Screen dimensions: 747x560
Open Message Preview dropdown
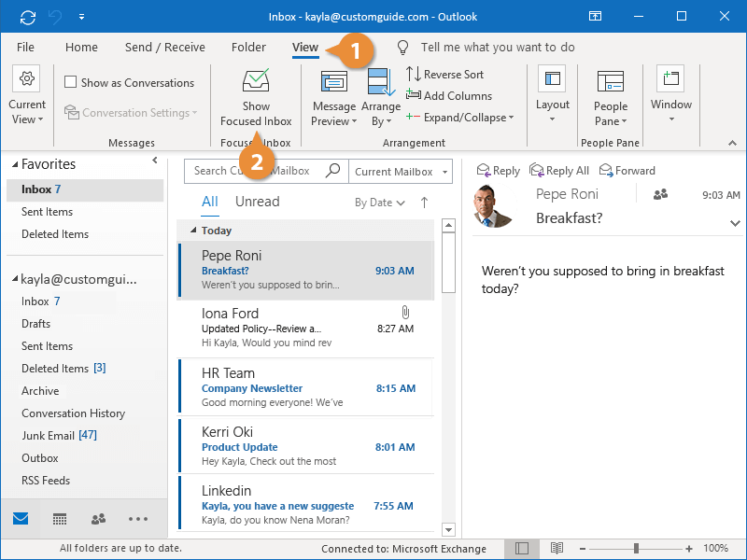(334, 99)
